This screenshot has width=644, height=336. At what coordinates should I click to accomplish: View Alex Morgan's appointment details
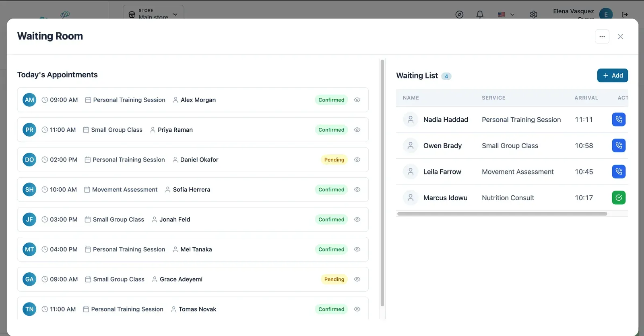357,100
